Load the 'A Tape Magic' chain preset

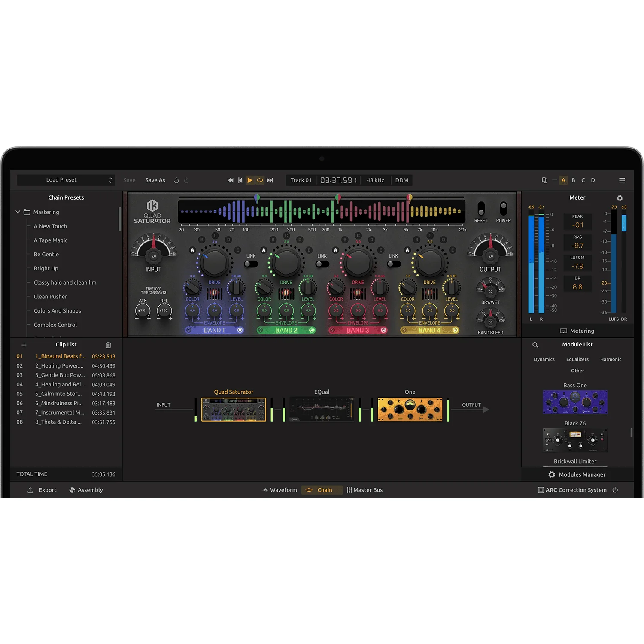[51, 240]
